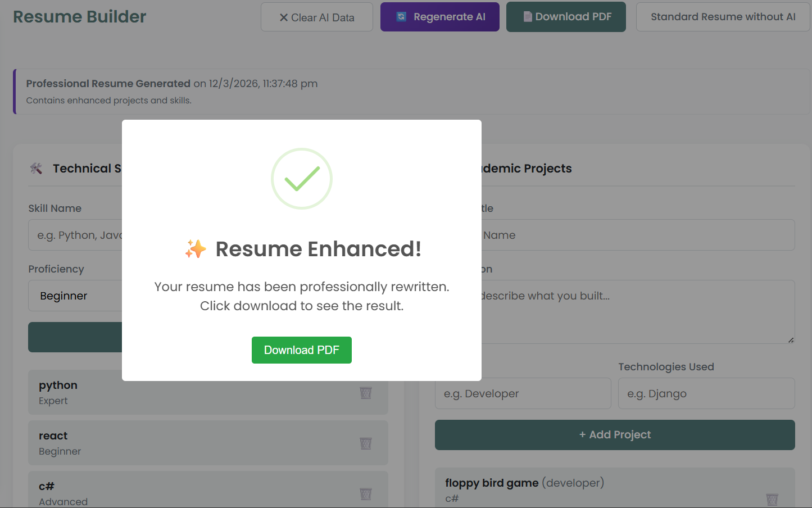Click the Technologies Used input field
The image size is (812, 508).
[x=706, y=393]
